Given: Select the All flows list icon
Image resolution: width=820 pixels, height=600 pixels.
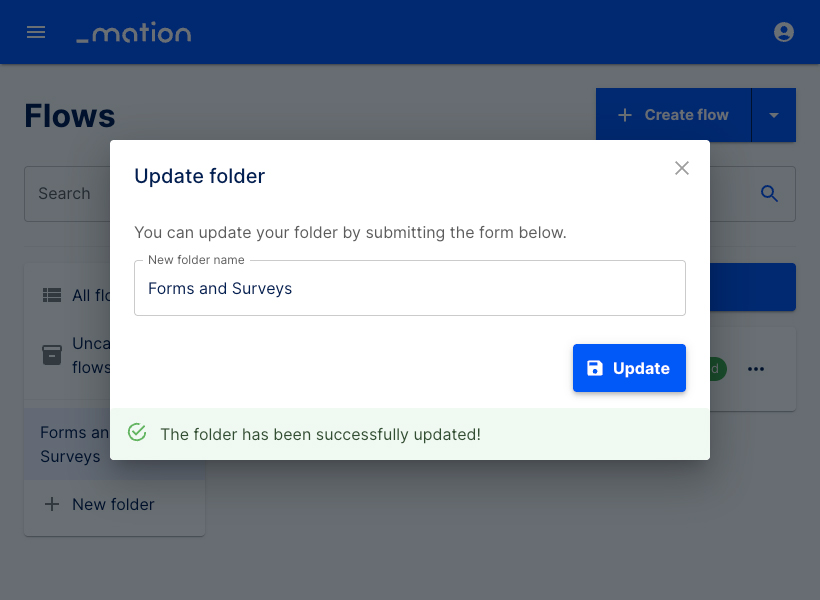Looking at the screenshot, I should 51,294.
